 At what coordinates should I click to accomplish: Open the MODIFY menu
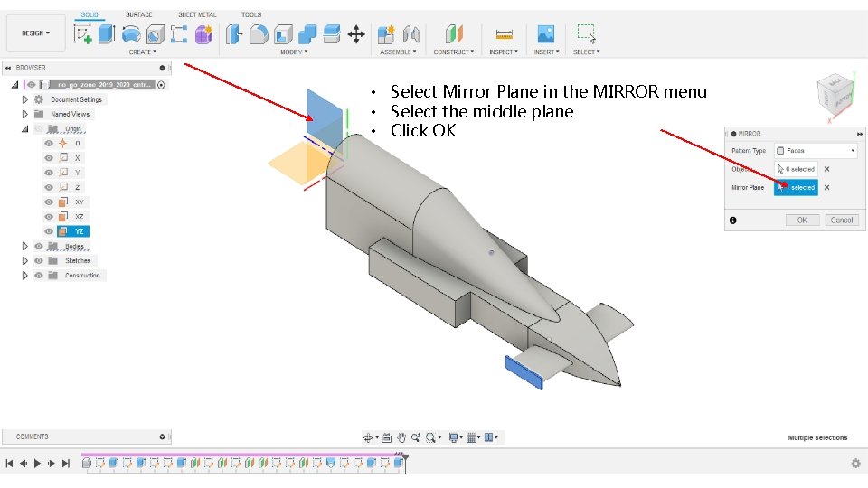pyautogui.click(x=293, y=52)
